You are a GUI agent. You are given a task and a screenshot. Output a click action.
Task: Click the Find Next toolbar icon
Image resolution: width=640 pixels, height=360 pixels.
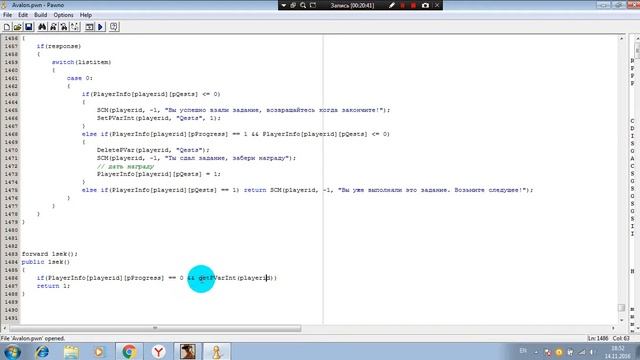(x=53, y=27)
